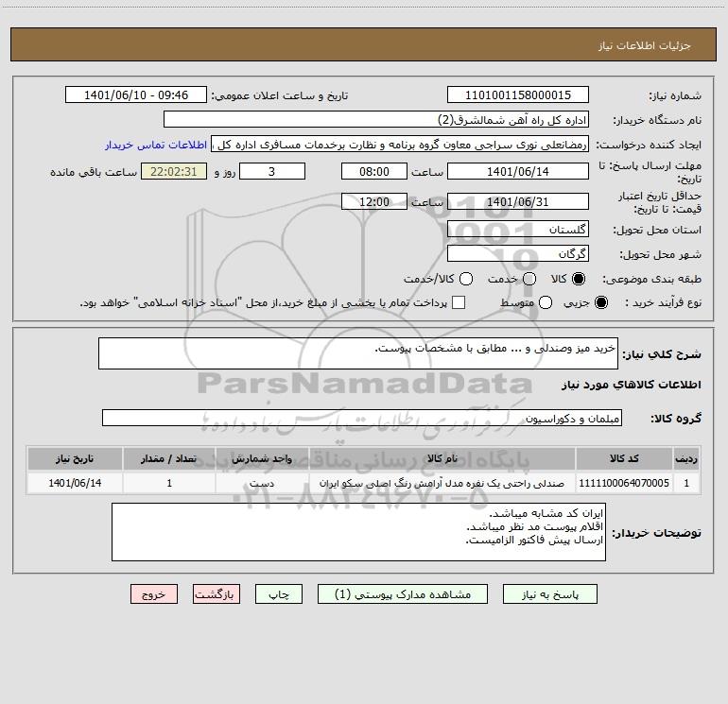Click the تعداد / مقدار column header
Screen dimensions: 728x704
tap(169, 458)
